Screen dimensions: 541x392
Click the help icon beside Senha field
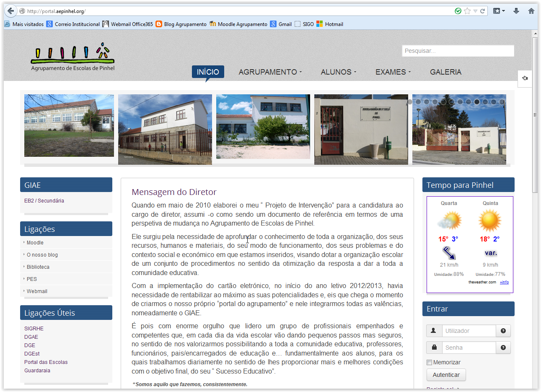point(503,348)
